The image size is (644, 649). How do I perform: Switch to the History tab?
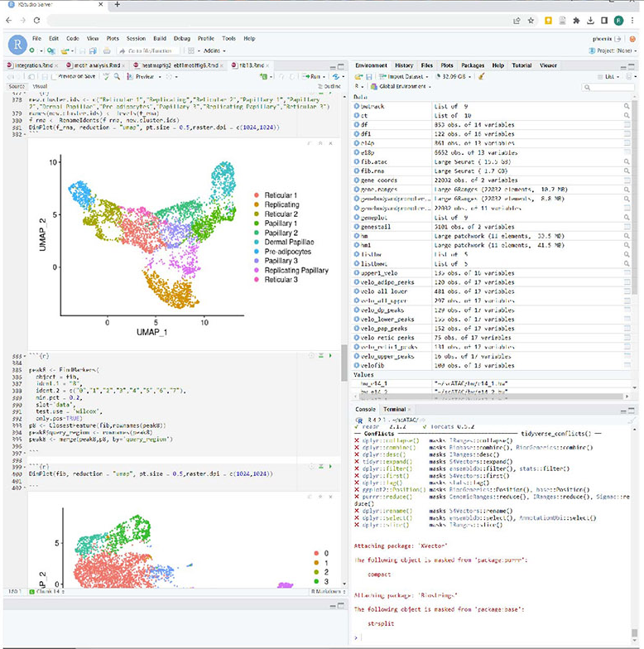click(404, 65)
